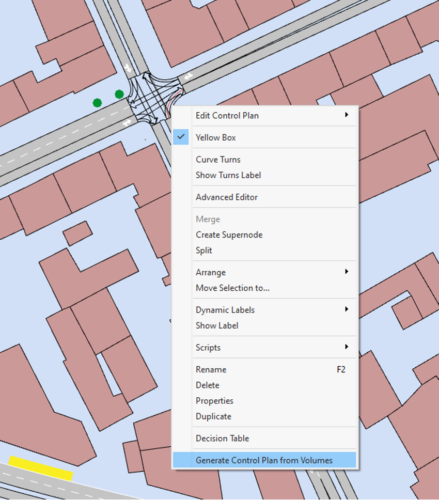
Task: Select the yellow rectangle on the road
Action: point(41,468)
